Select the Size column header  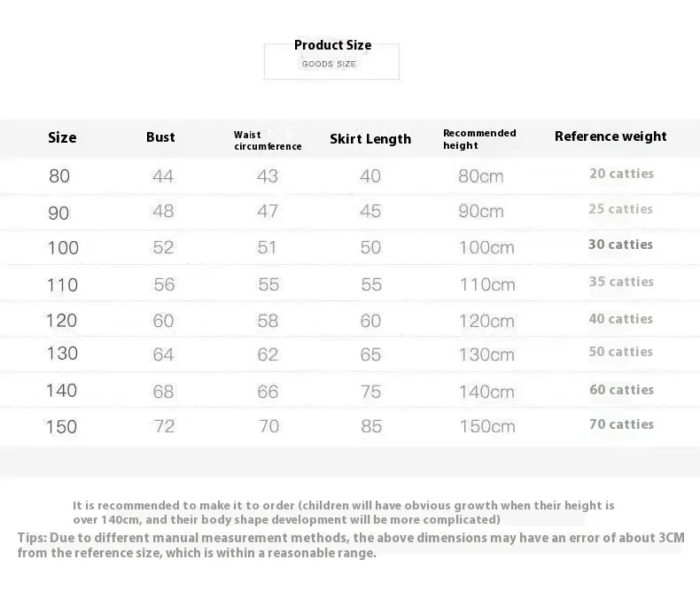click(62, 137)
